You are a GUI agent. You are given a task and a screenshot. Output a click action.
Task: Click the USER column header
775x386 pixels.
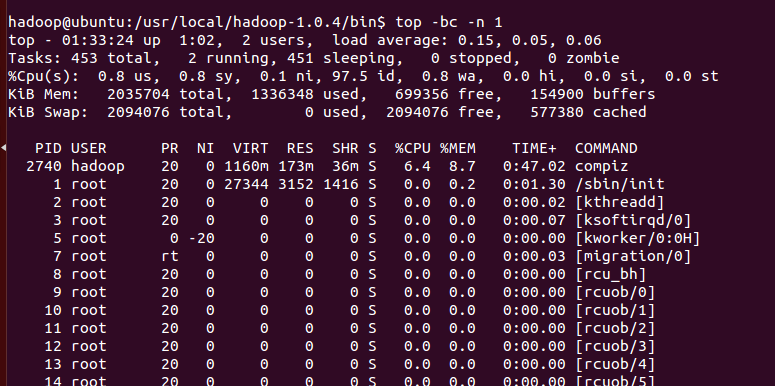[89, 148]
